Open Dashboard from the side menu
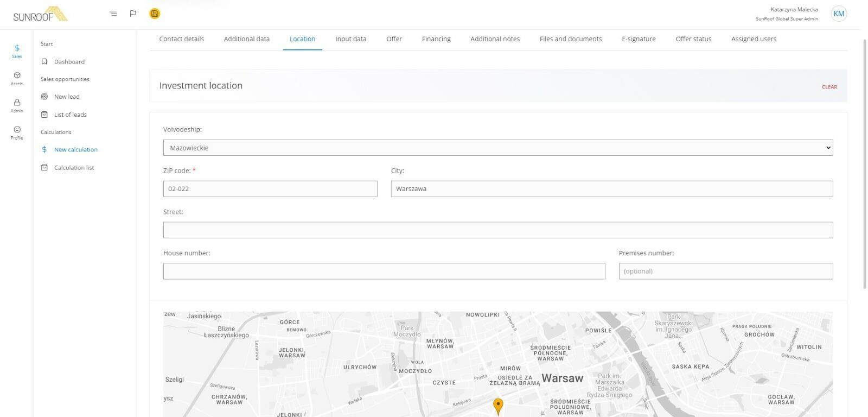The height and width of the screenshot is (417, 868). click(x=69, y=62)
